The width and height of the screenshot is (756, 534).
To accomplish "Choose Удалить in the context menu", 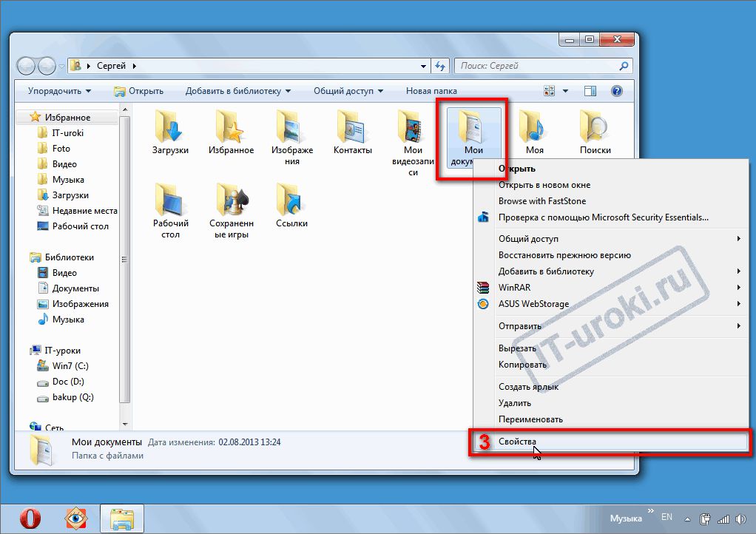I will click(611, 403).
